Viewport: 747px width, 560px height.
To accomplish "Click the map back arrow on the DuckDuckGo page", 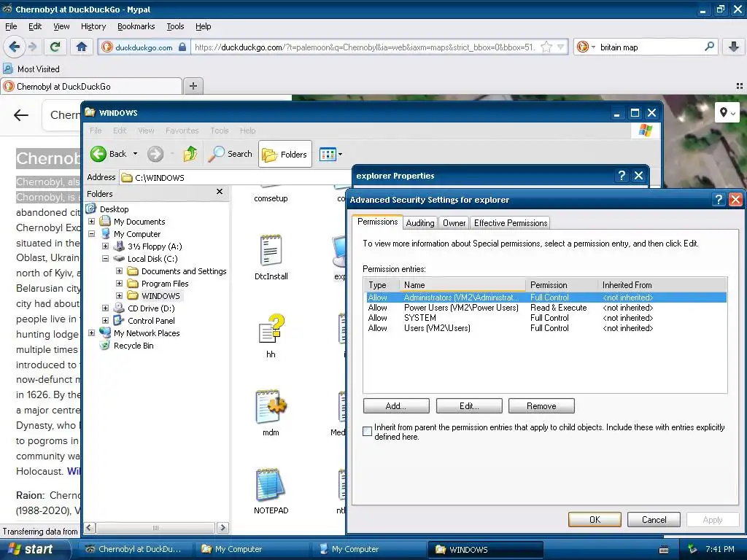I will (x=21, y=114).
